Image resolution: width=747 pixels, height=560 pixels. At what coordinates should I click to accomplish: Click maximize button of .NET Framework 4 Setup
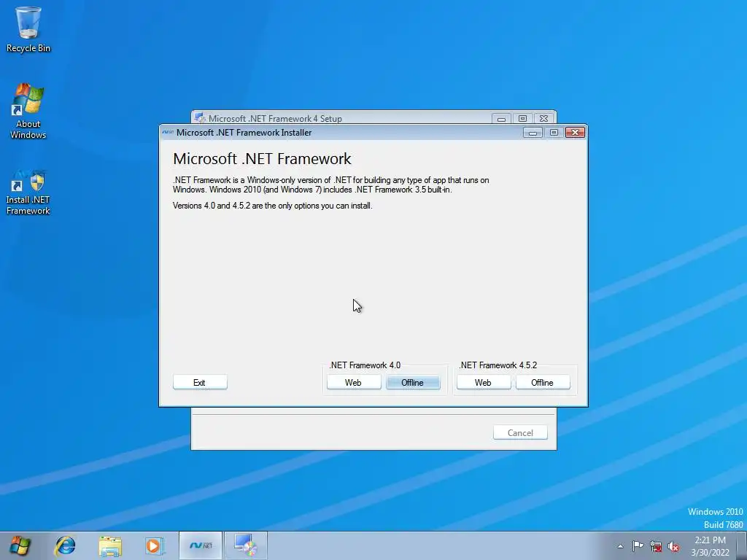pyautogui.click(x=522, y=119)
